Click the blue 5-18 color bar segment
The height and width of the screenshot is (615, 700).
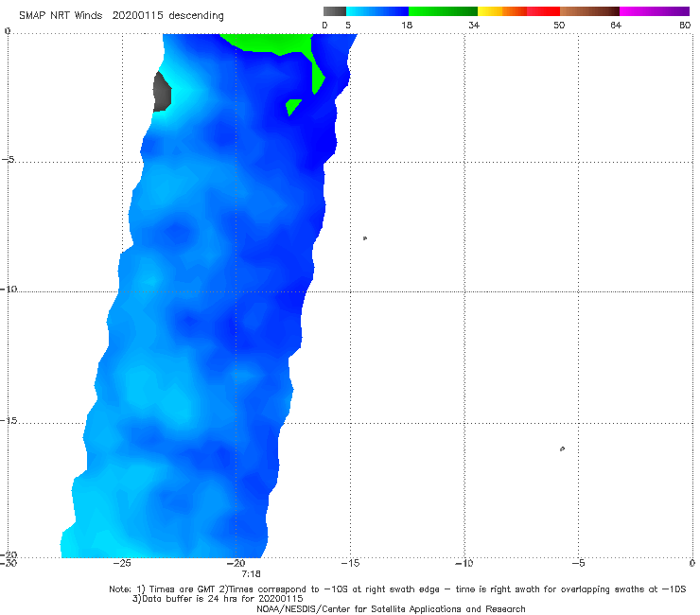[377, 11]
